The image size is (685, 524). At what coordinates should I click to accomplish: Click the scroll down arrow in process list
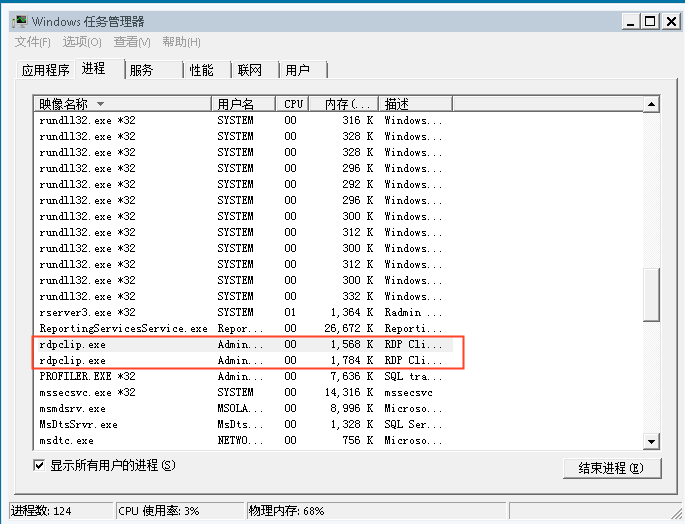point(651,441)
